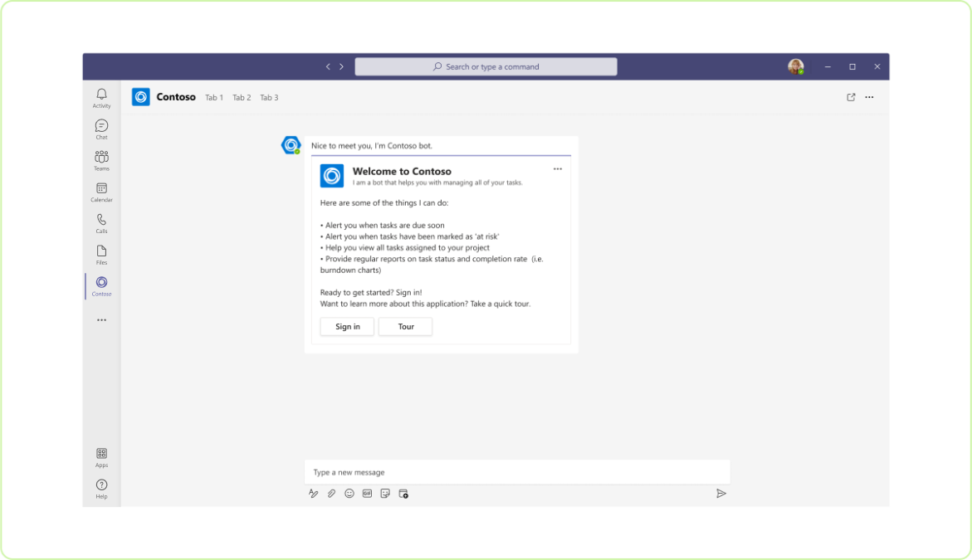
Task: Go to Teams in sidebar
Action: 101,161
